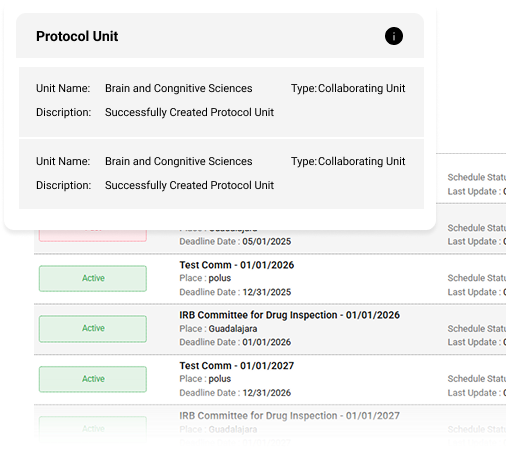
Task: Click the Protocol Unit card title
Action: [x=77, y=36]
